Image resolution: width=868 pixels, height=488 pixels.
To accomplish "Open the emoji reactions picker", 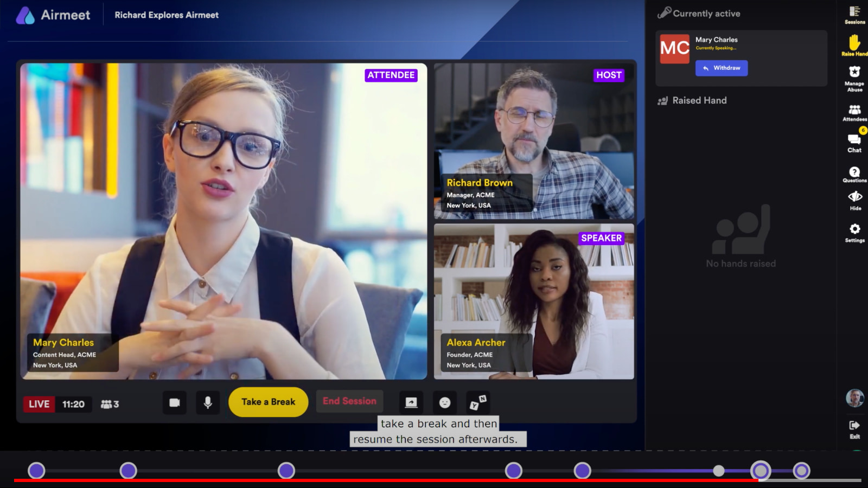I will (x=445, y=402).
